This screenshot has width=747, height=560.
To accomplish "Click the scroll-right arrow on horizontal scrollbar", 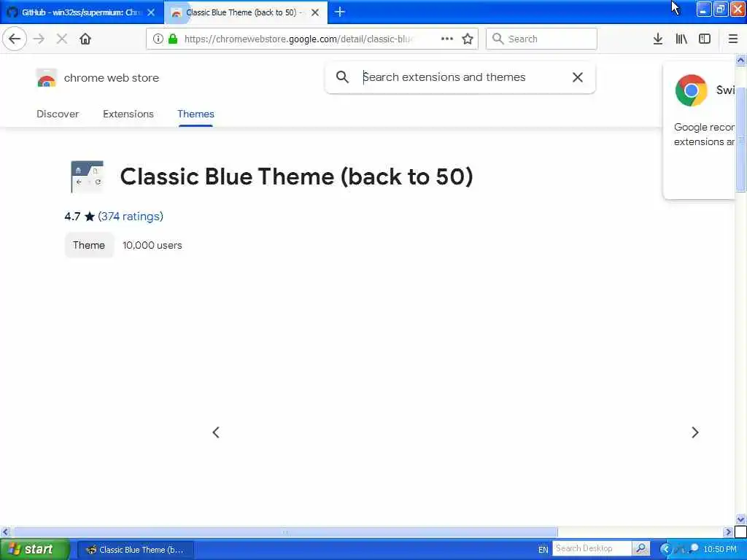I will tap(728, 532).
